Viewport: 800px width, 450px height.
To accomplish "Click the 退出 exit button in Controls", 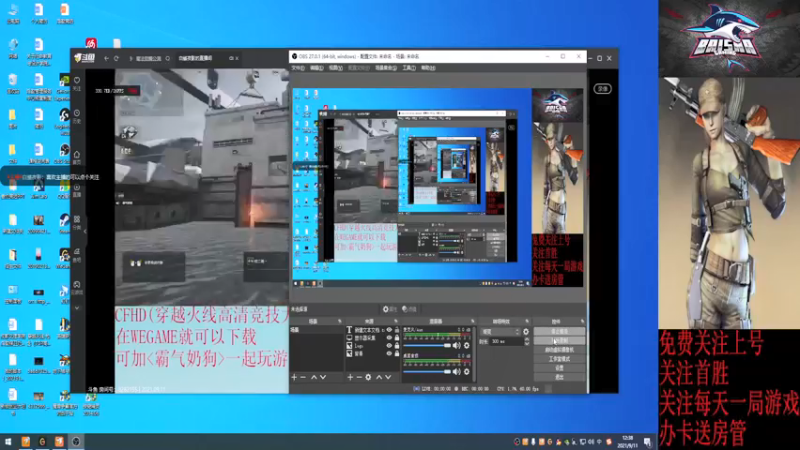I will click(x=559, y=377).
